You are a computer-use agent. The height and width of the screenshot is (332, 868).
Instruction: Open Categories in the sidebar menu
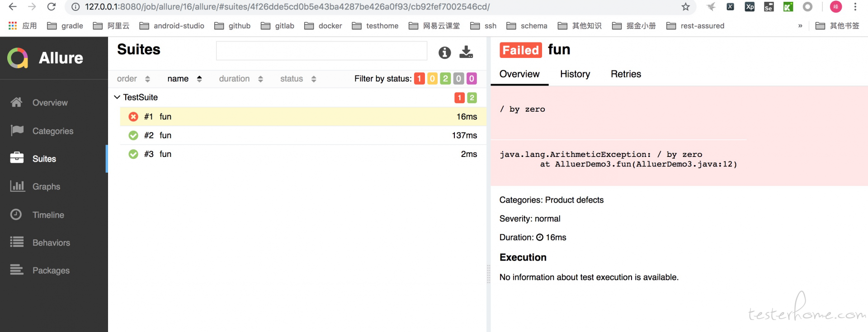pyautogui.click(x=54, y=131)
